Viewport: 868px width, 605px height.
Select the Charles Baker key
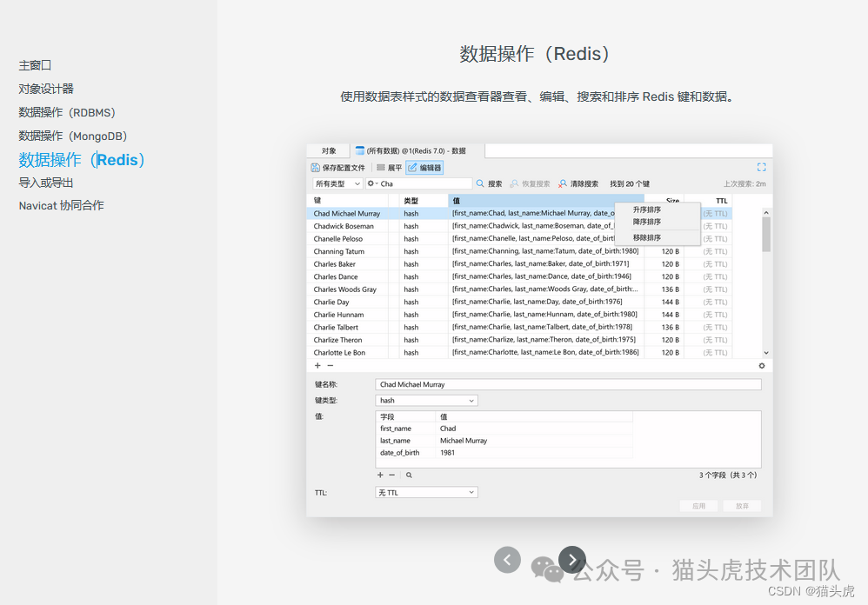(x=334, y=264)
